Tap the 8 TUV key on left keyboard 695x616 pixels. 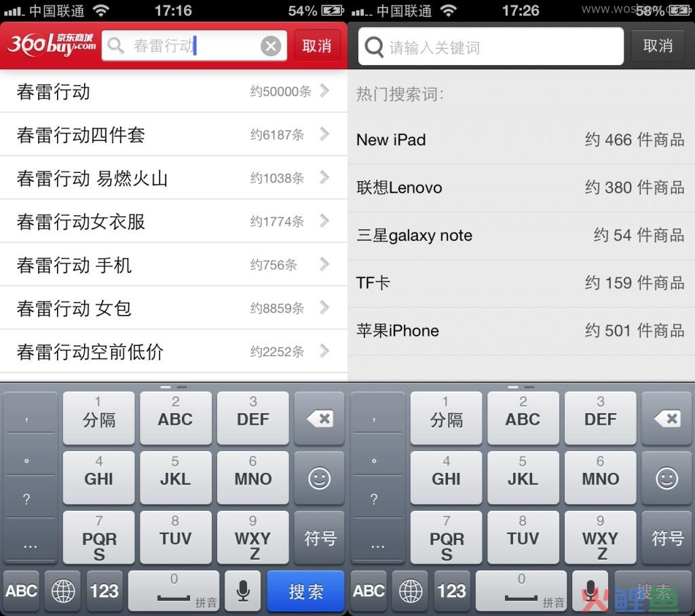point(176,537)
